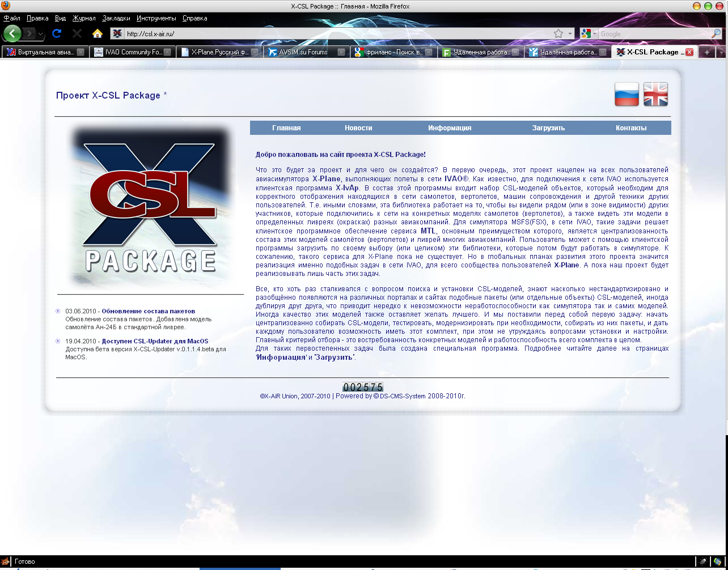Click the Stop loading X button
Screen dimensions: 728x570
[x=77, y=33]
